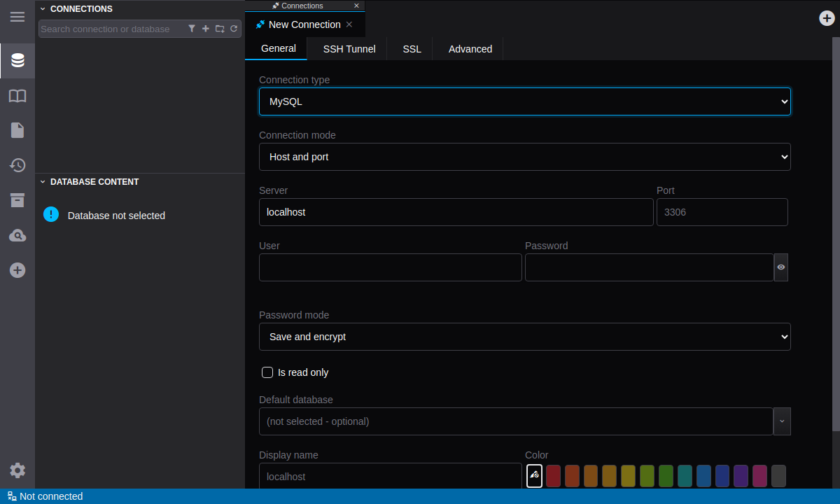The width and height of the screenshot is (840, 504).
Task: Open the hamburger main menu
Action: pos(17,17)
